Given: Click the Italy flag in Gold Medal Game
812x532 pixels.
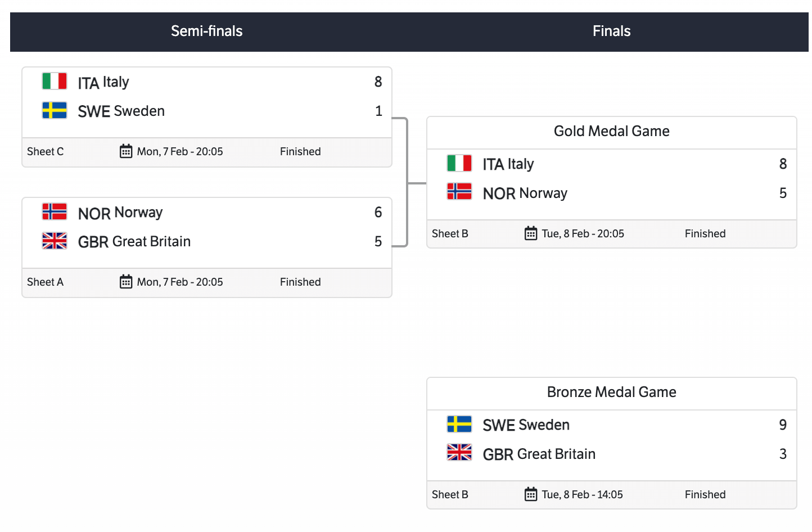Looking at the screenshot, I should [459, 163].
